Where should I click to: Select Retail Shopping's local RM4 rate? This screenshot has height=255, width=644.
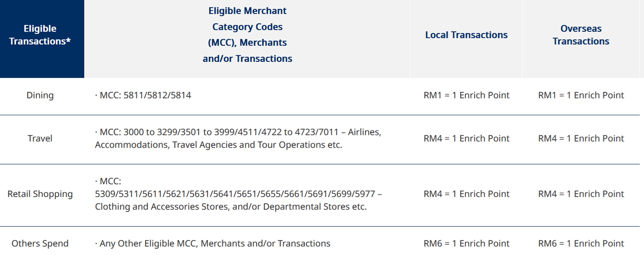pos(466,194)
